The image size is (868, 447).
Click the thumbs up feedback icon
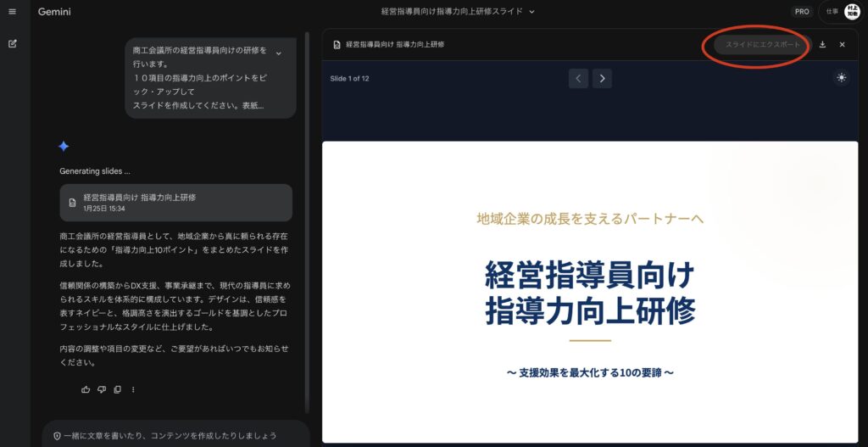click(x=86, y=389)
